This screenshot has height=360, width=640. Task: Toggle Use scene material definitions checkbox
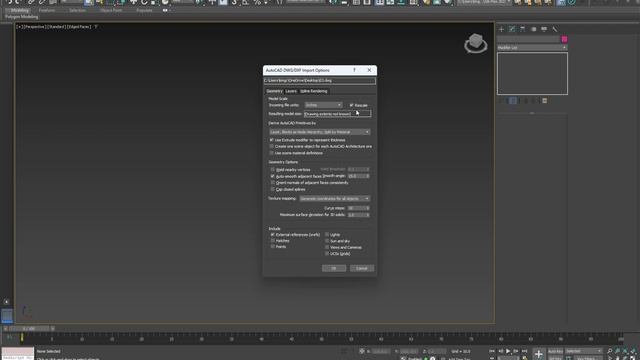272,153
